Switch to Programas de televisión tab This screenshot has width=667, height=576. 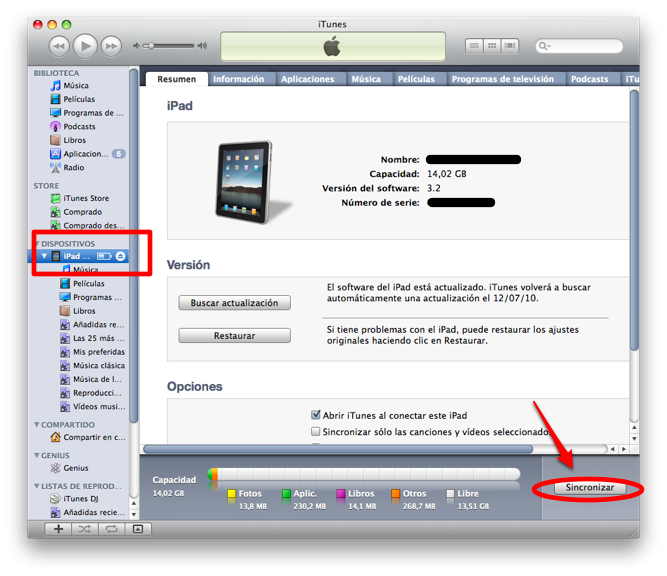click(x=503, y=79)
